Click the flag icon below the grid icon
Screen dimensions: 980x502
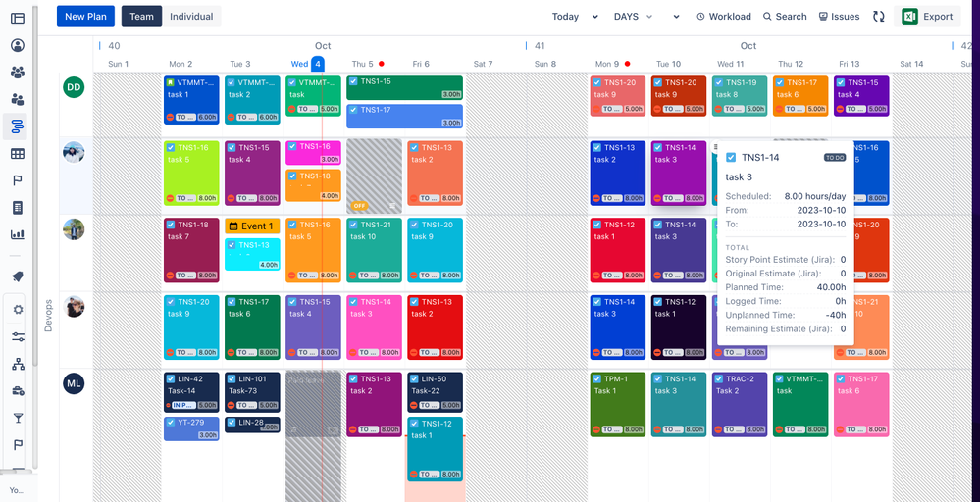[18, 181]
